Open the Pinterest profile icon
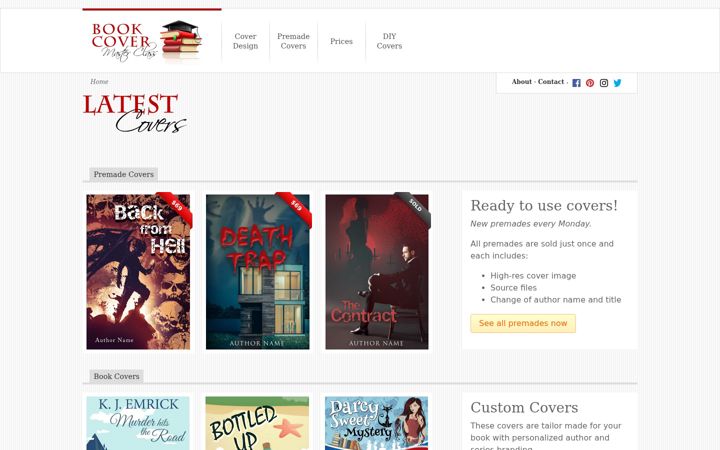Viewport: 720px width, 450px height. coord(590,83)
